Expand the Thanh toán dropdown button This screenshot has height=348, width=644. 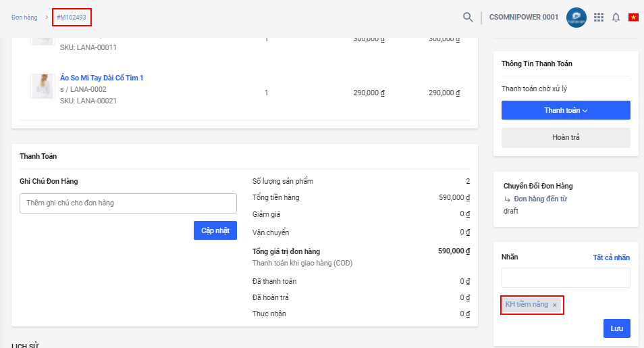[566, 110]
